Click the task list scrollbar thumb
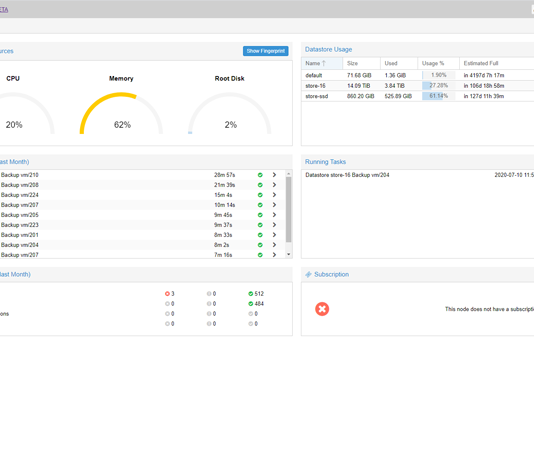This screenshot has width=534, height=450. click(288, 210)
